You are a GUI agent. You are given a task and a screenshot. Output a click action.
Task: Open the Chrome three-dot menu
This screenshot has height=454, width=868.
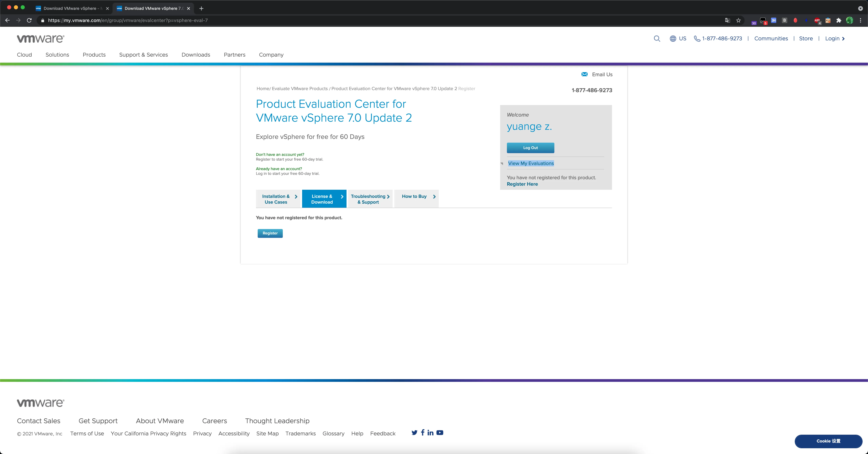[860, 20]
